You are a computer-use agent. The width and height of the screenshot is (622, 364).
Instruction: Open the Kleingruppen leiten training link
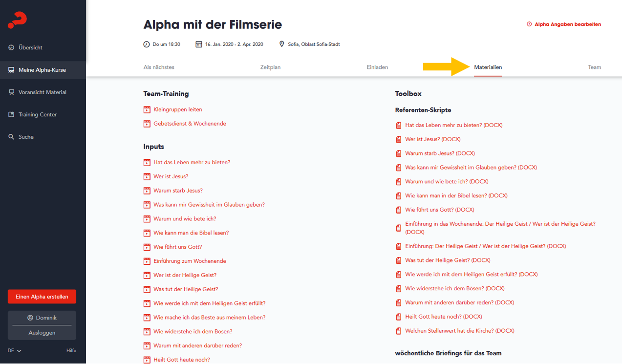(x=178, y=110)
